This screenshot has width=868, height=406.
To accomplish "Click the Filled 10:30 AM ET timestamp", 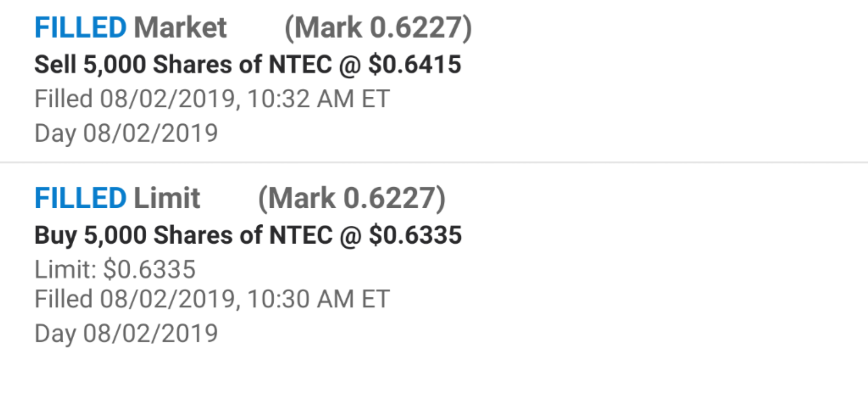I will 212,299.
